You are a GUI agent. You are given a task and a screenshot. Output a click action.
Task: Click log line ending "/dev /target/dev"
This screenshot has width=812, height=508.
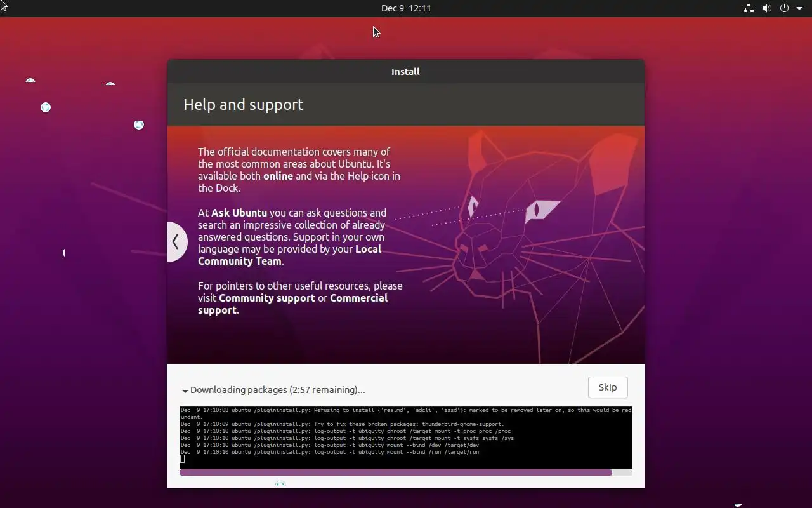pyautogui.click(x=330, y=445)
